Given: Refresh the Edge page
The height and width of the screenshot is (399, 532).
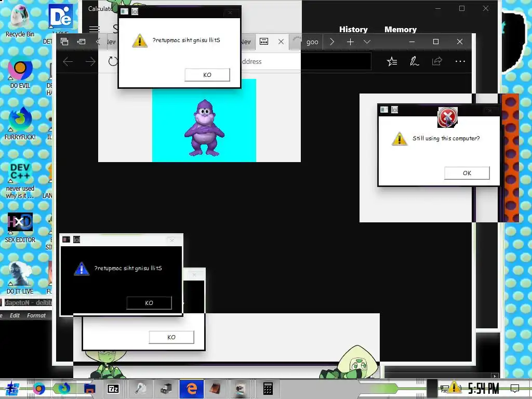Looking at the screenshot, I should click(x=113, y=61).
